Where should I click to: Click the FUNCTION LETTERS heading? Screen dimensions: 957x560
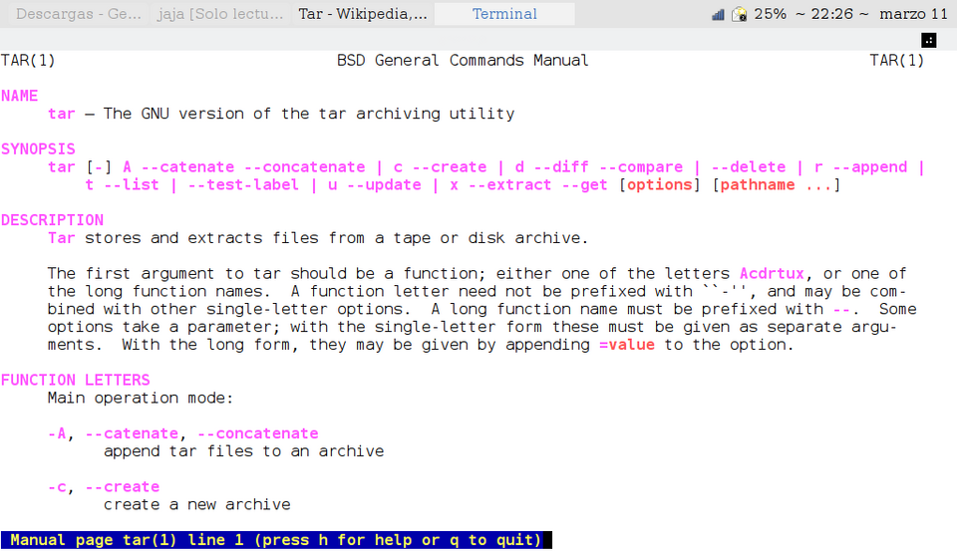(x=75, y=380)
